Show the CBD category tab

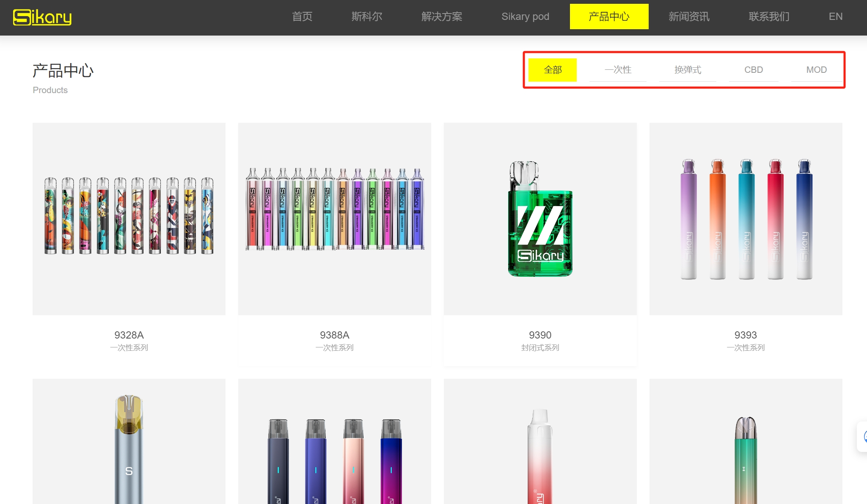[754, 70]
